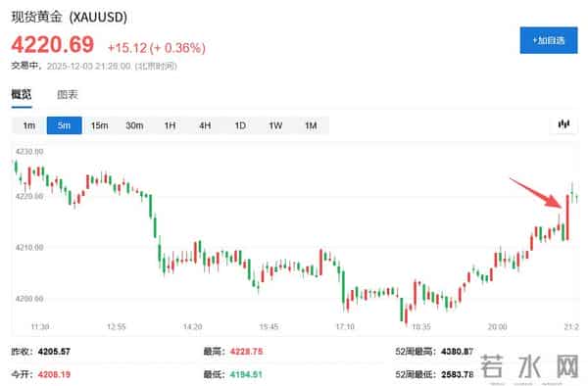Click the 12:55 time axis label
The width and height of the screenshot is (588, 386).
click(x=117, y=327)
